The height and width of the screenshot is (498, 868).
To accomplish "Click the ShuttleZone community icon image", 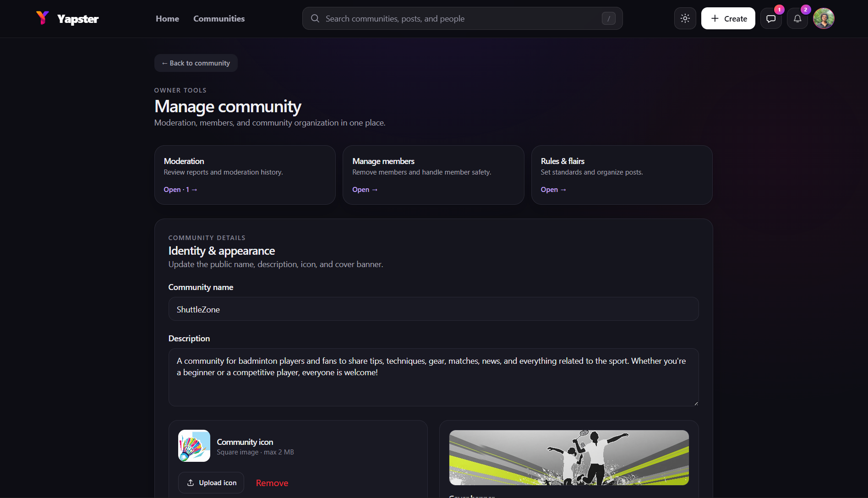I will [194, 445].
